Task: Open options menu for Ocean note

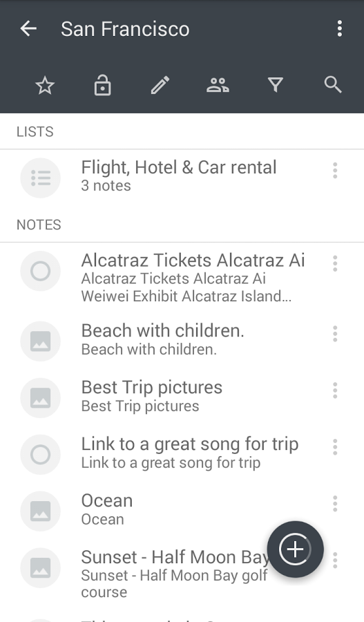Action: point(335,504)
